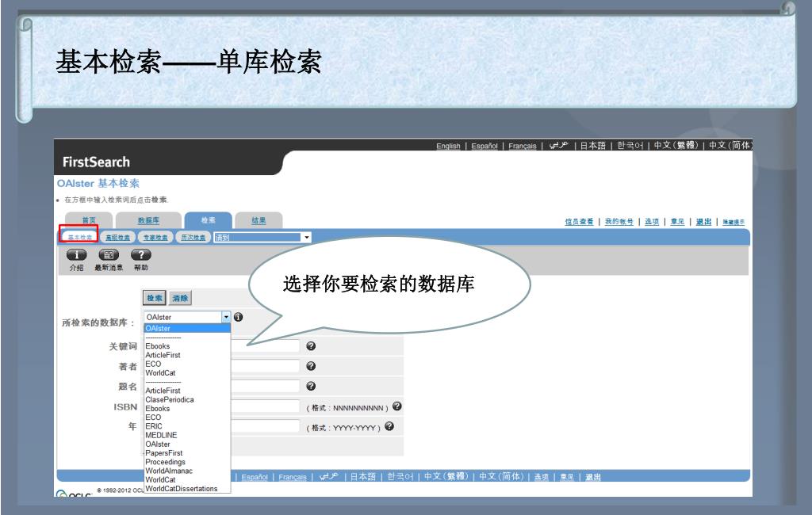The image size is (812, 515).
Task: Switch to the 数据库 tab
Action: [x=148, y=220]
